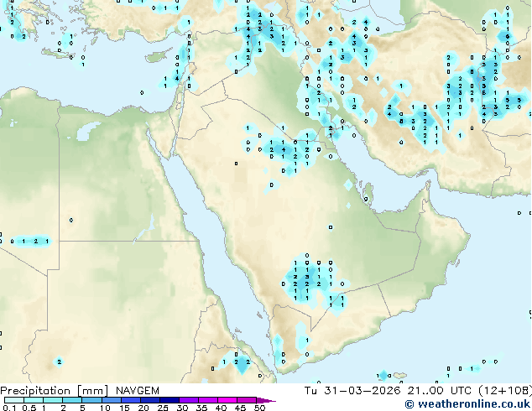Select the 20 to 25 mm legend swatch
Image resolution: width=532 pixels, height=411 pixels.
150,400
